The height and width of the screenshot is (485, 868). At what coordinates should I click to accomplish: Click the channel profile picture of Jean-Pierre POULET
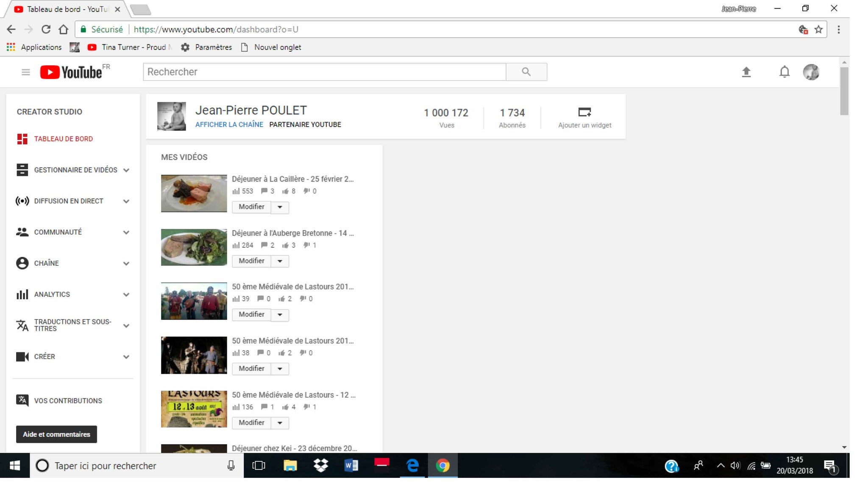[x=171, y=116]
